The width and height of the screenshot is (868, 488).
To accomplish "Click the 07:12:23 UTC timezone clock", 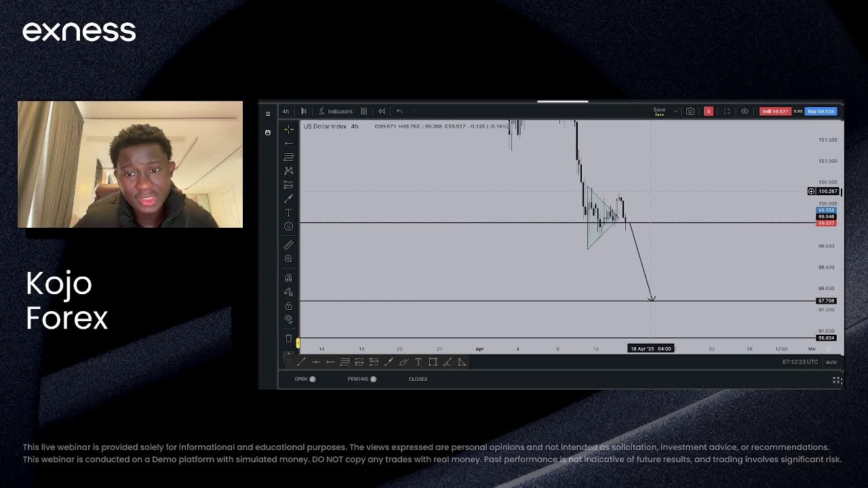I will (x=800, y=362).
